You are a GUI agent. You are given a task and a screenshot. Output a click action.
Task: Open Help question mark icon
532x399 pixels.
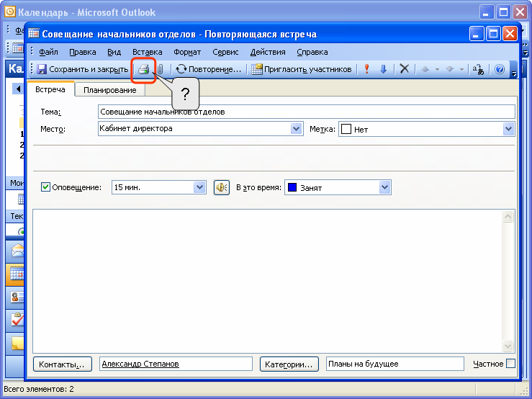click(x=500, y=69)
